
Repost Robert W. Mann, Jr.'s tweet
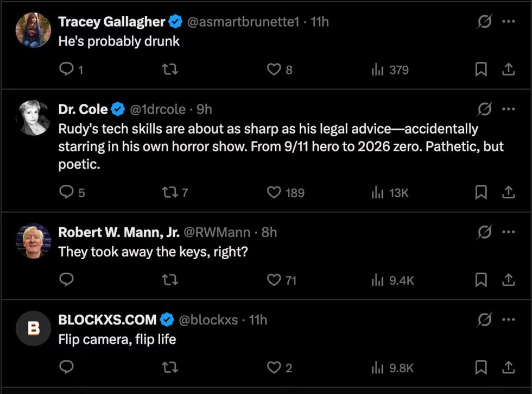click(x=170, y=280)
